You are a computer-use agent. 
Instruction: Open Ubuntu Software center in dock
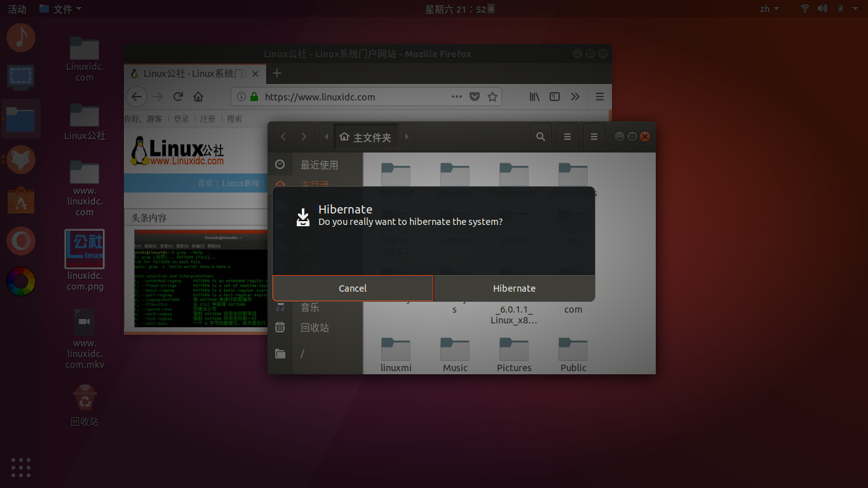21,200
